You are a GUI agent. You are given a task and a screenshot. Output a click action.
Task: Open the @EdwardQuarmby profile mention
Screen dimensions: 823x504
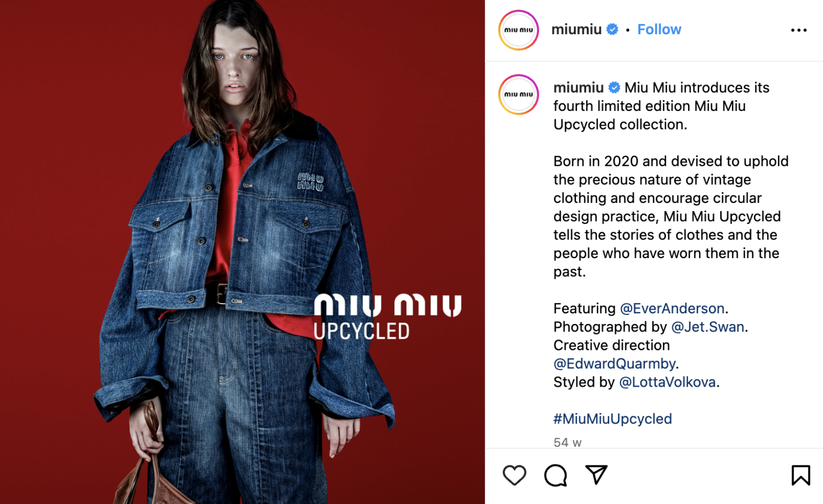(614, 364)
